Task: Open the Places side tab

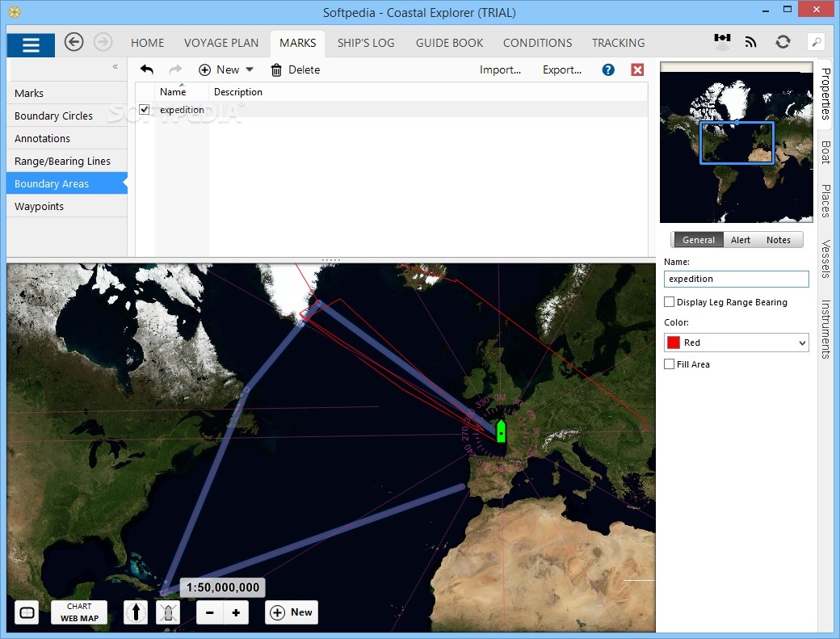Action: click(825, 201)
